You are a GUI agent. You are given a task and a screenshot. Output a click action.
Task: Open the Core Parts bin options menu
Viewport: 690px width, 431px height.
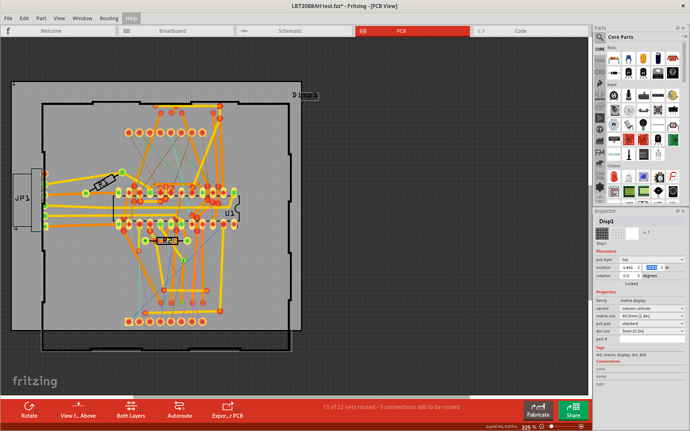pyautogui.click(x=684, y=37)
